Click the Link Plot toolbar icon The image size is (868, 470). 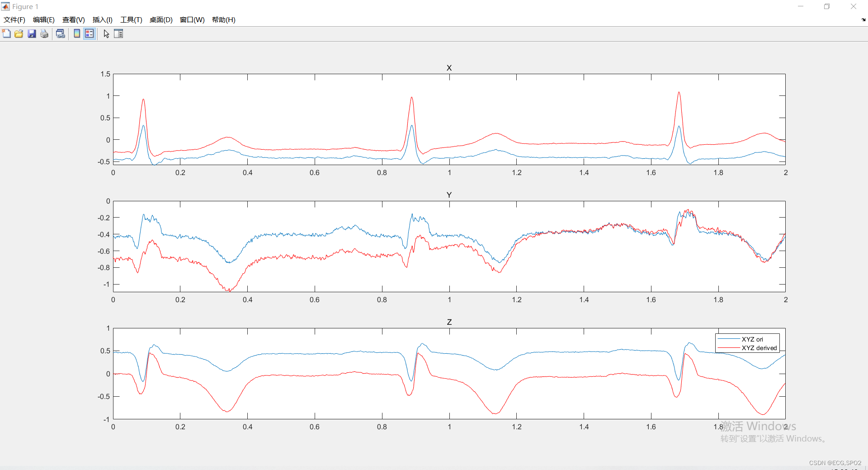pos(60,33)
